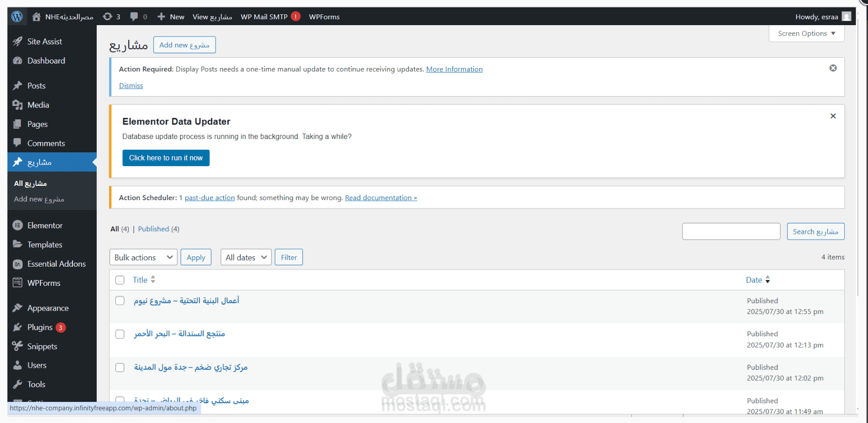Viewport: 868px width, 423px height.
Task: Click the 4 items count text
Action: pyautogui.click(x=833, y=257)
